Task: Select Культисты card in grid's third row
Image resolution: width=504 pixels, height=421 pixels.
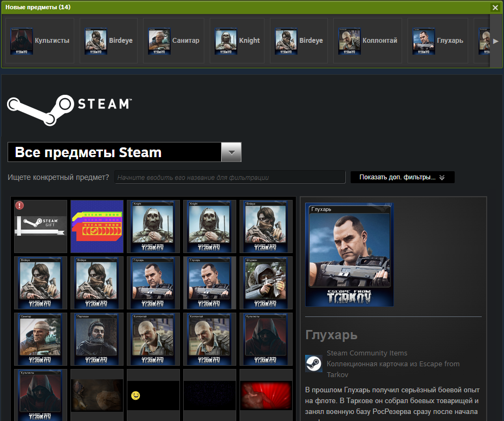Action: coord(266,339)
